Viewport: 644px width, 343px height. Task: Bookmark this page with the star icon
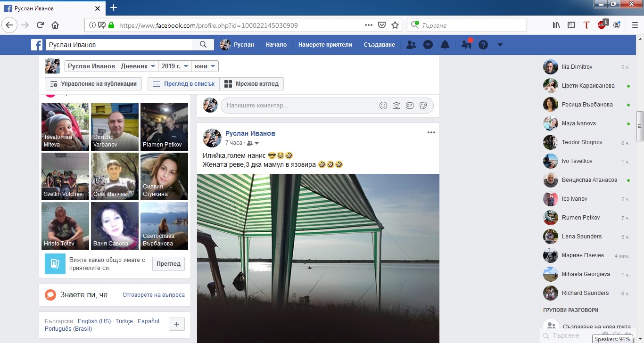point(395,25)
